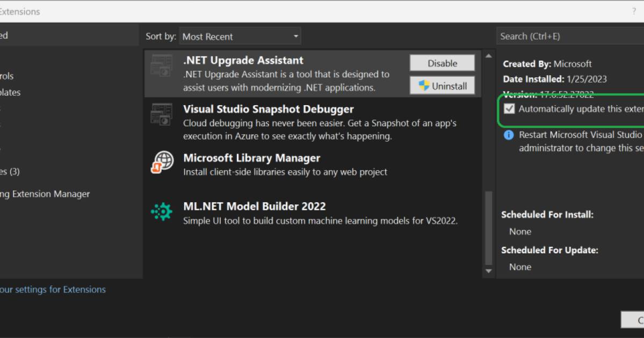This screenshot has width=644, height=338.
Task: Click the blue info icon beside Restart message
Action: 509,135
